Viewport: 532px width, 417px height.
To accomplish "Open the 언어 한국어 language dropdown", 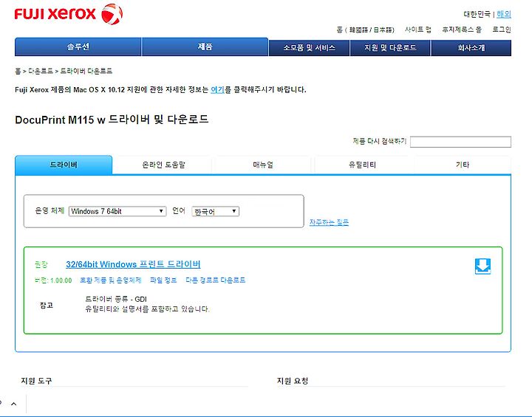I will point(216,211).
